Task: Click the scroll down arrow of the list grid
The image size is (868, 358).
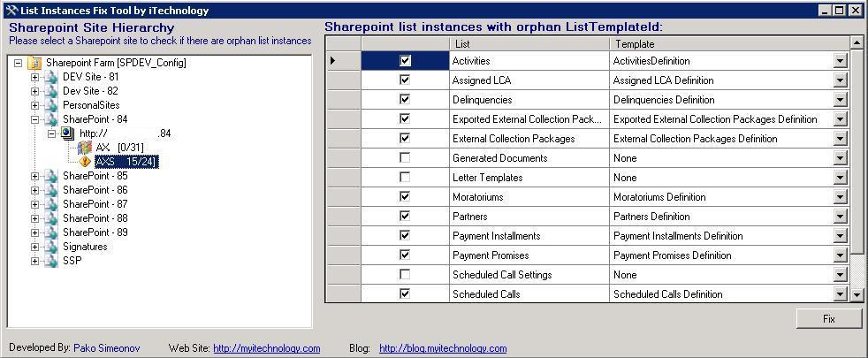Action: tap(857, 295)
